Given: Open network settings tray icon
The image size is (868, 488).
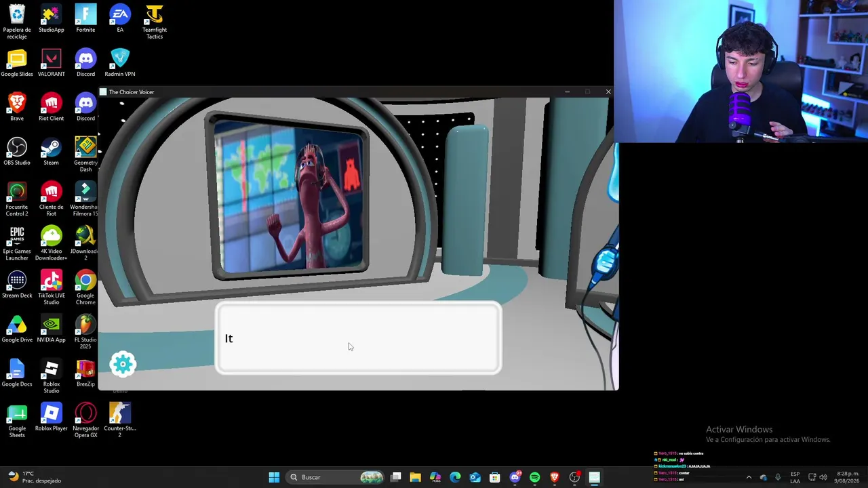Looking at the screenshot, I should 812,477.
